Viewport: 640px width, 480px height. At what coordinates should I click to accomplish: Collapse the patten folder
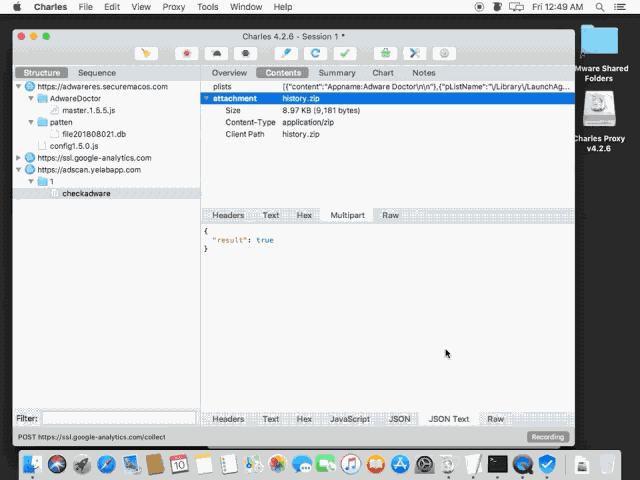[31, 122]
